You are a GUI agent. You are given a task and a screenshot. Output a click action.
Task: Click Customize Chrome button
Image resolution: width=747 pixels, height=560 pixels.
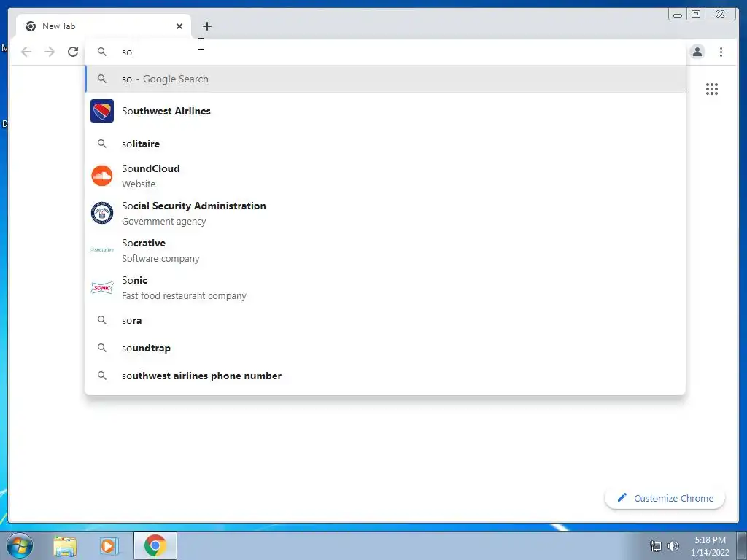665,498
